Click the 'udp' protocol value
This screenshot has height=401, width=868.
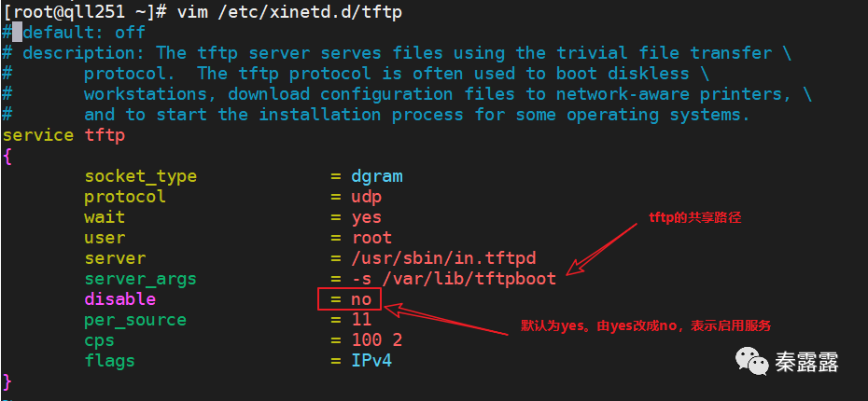tap(367, 197)
